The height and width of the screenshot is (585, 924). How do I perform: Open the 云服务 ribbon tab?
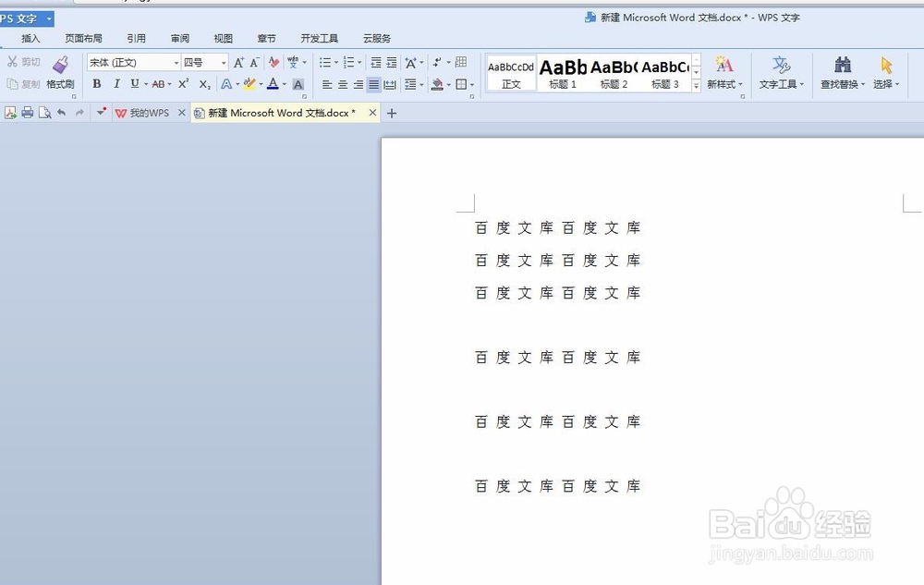[377, 38]
